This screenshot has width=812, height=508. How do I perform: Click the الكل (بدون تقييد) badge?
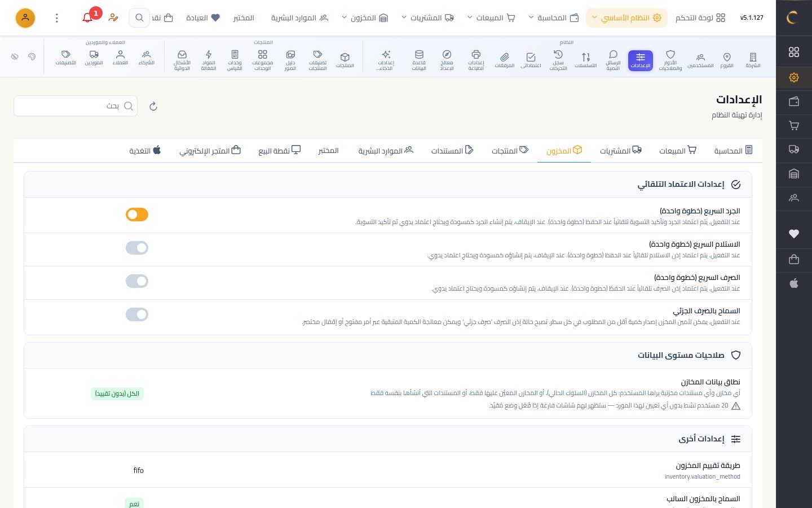117,393
